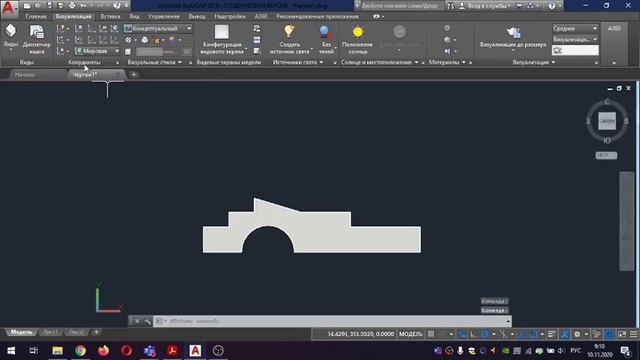Open the Мировая coordinate system dropdown
Screen dimensions: 640x360
[98, 51]
